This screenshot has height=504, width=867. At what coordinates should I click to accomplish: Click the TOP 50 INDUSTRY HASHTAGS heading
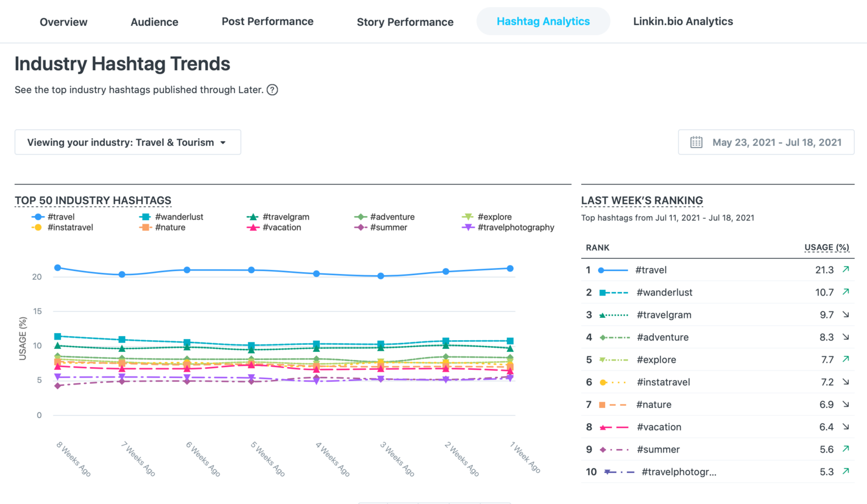click(93, 201)
